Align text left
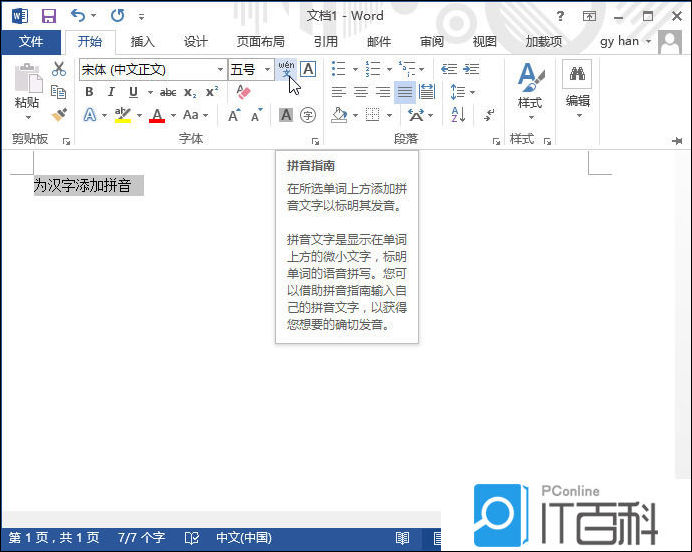This screenshot has width=692, height=552. (338, 92)
